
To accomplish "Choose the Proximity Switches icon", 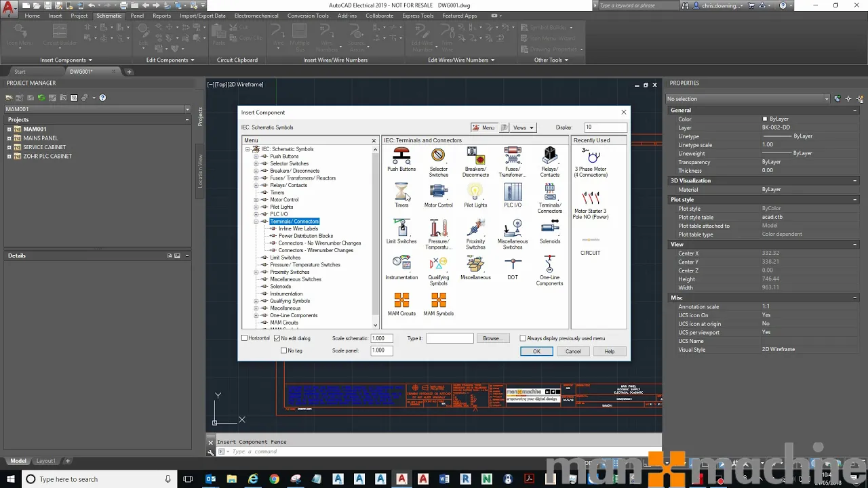I will click(475, 228).
